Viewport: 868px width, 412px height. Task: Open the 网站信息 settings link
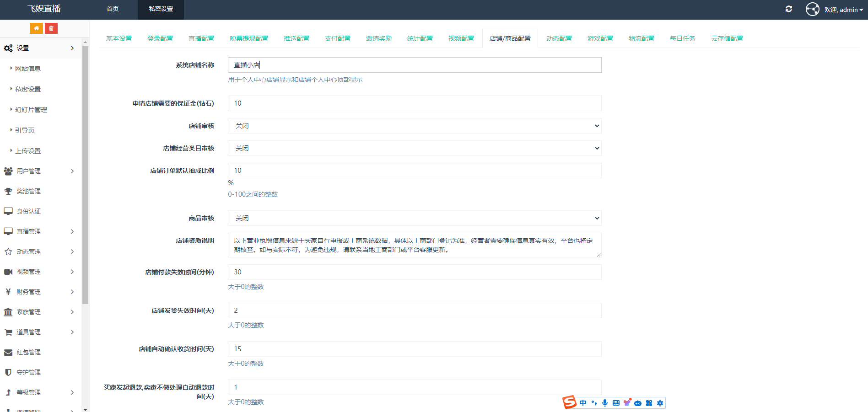tap(29, 68)
